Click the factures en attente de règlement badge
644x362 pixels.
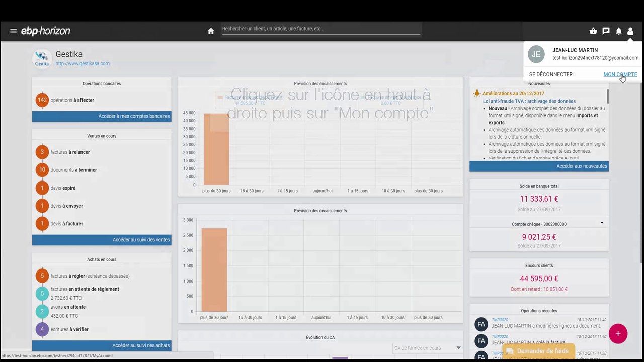[x=42, y=294]
